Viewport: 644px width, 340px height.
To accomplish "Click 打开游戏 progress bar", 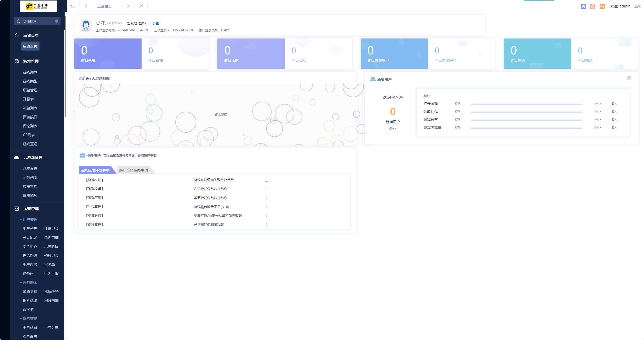I will (x=526, y=104).
